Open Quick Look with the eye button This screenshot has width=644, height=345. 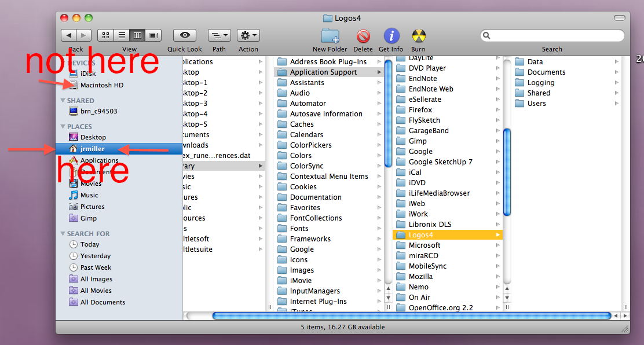pos(184,35)
